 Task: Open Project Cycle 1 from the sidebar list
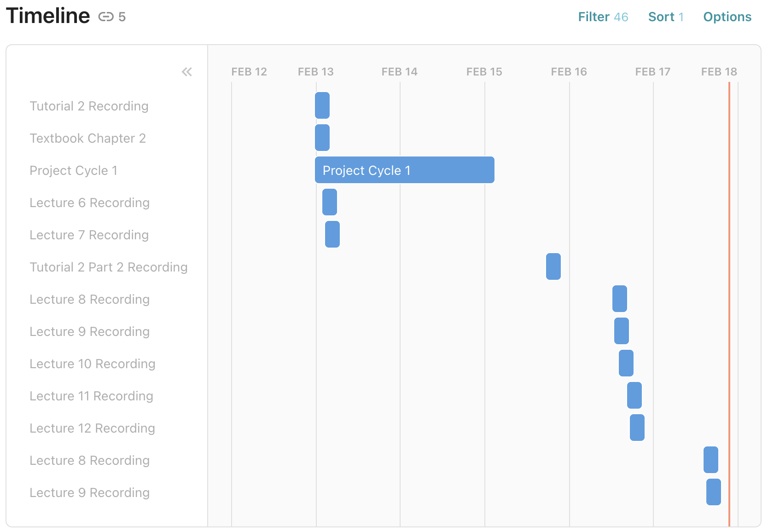73,171
